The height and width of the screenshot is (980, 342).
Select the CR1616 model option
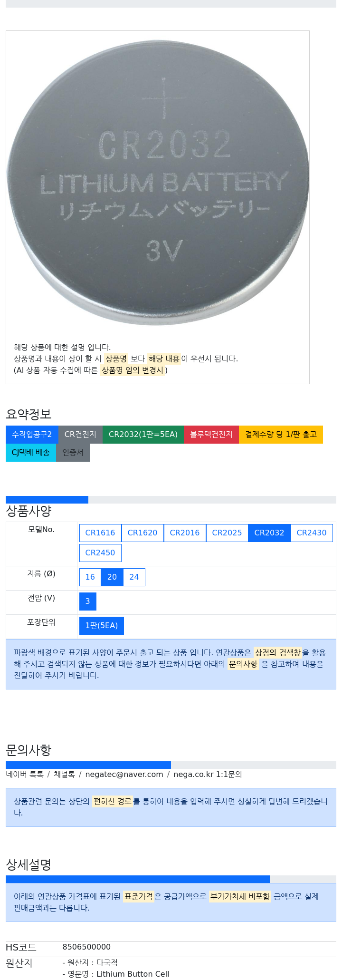pyautogui.click(x=100, y=533)
